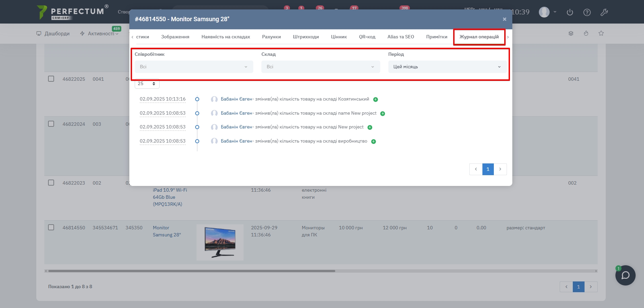
Task: Click the Samsung monitor product thumbnail
Action: tap(220, 242)
